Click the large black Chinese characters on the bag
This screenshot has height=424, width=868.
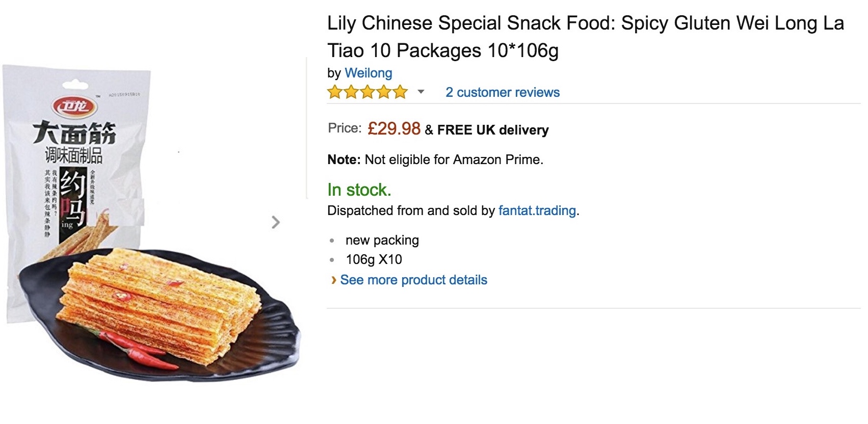[74, 134]
